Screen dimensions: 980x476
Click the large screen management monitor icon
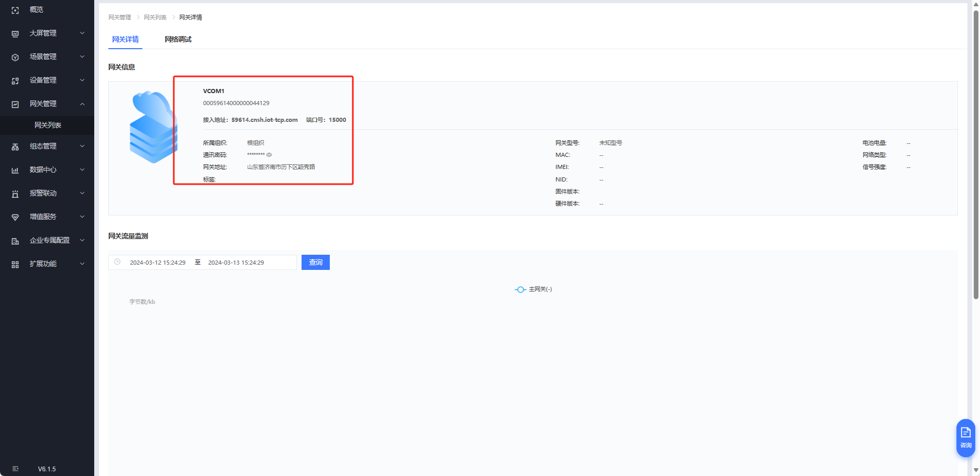click(15, 33)
